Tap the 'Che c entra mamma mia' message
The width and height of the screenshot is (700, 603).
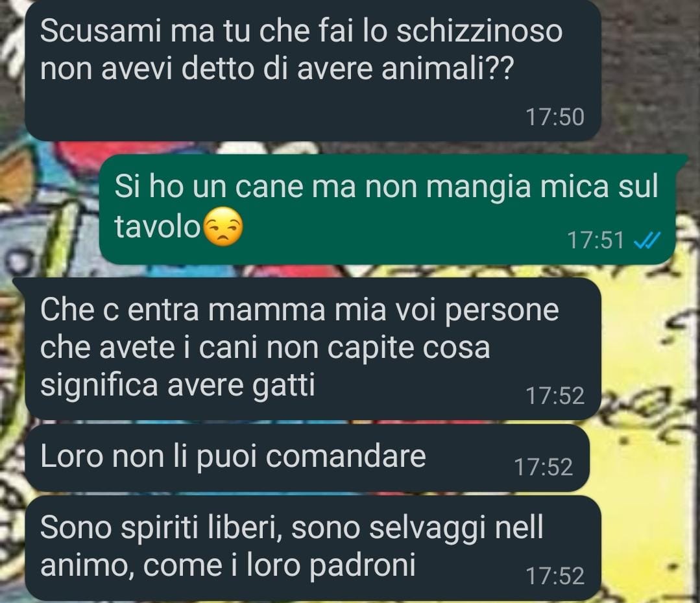coord(313,349)
